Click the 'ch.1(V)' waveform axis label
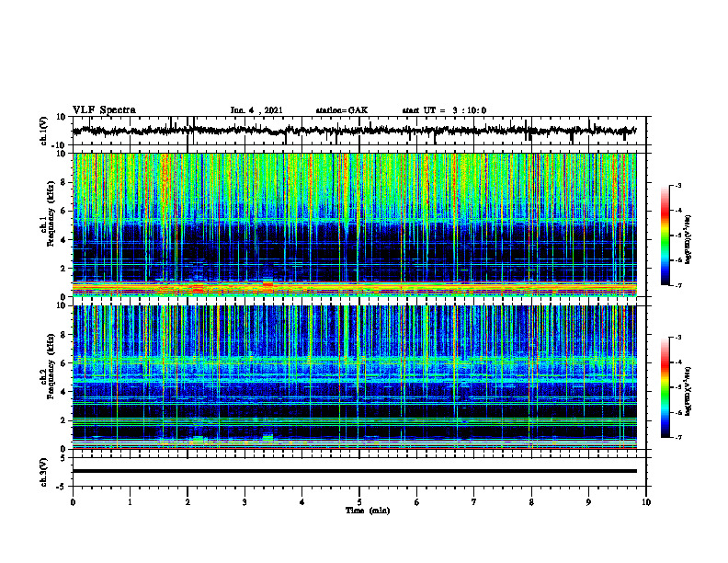This screenshot has height=563, width=728. [44, 131]
